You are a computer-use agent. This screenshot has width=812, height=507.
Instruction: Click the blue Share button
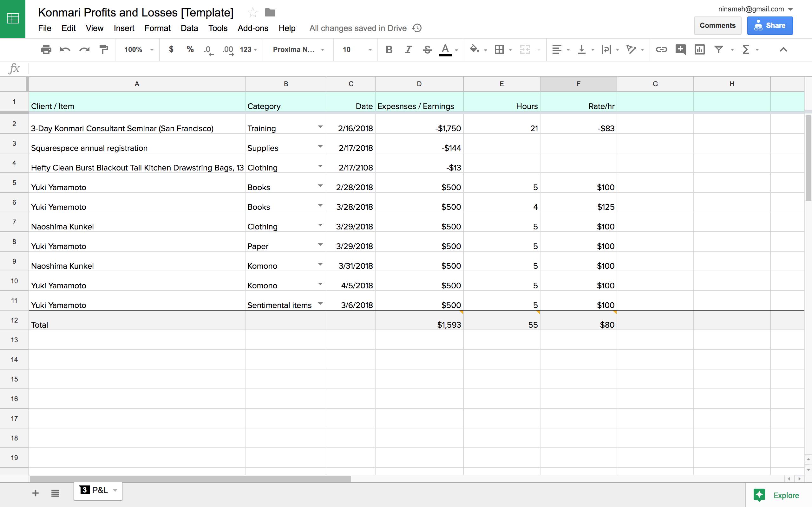point(769,25)
